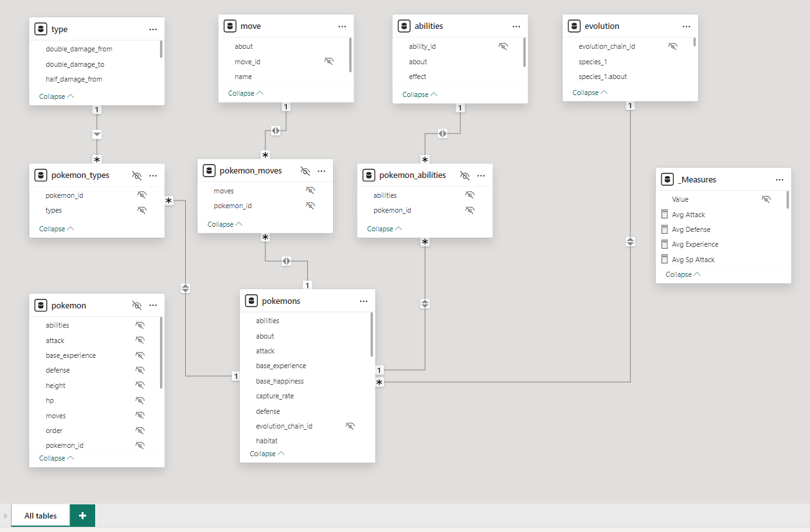
Task: Select the All tables tab
Action: click(x=40, y=515)
